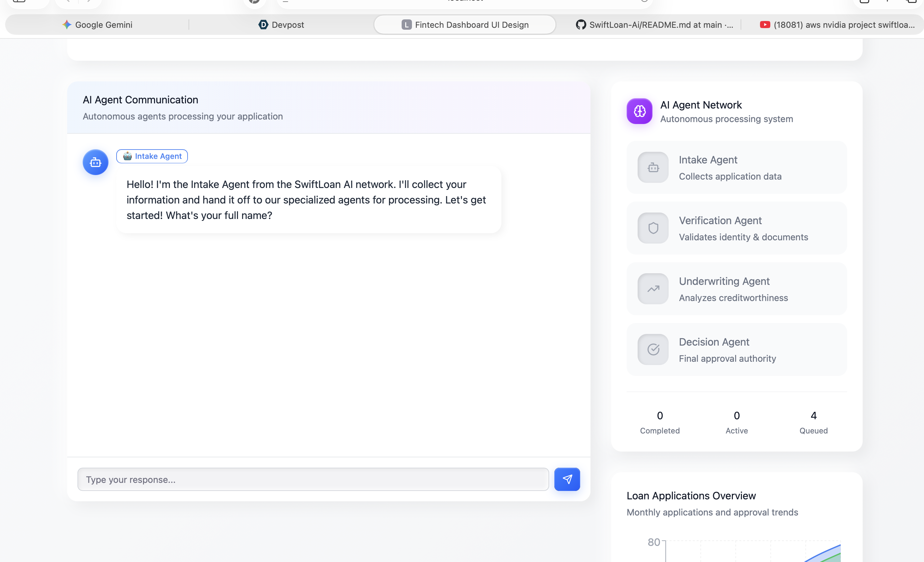
Task: Open the Devpost tab
Action: [x=281, y=25]
